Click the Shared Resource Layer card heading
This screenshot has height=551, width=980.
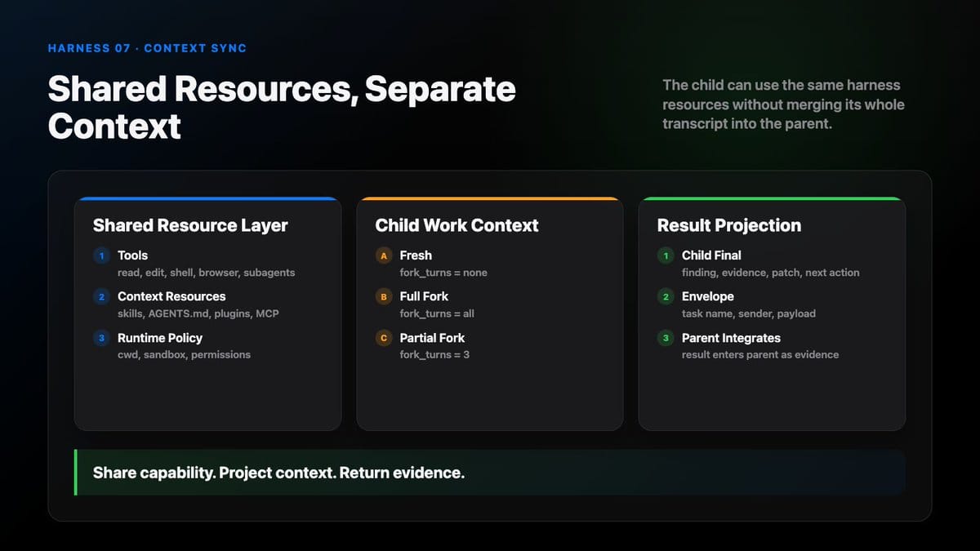point(190,225)
